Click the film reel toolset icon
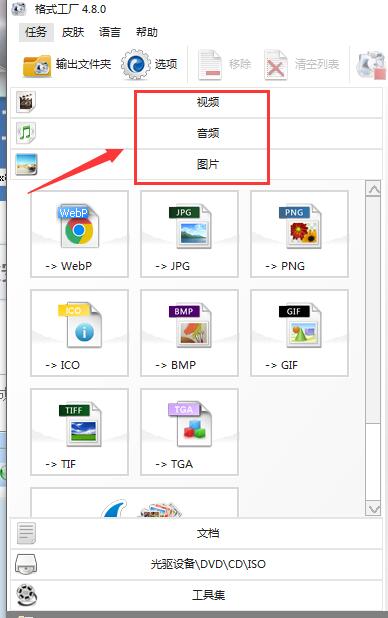 tap(26, 595)
